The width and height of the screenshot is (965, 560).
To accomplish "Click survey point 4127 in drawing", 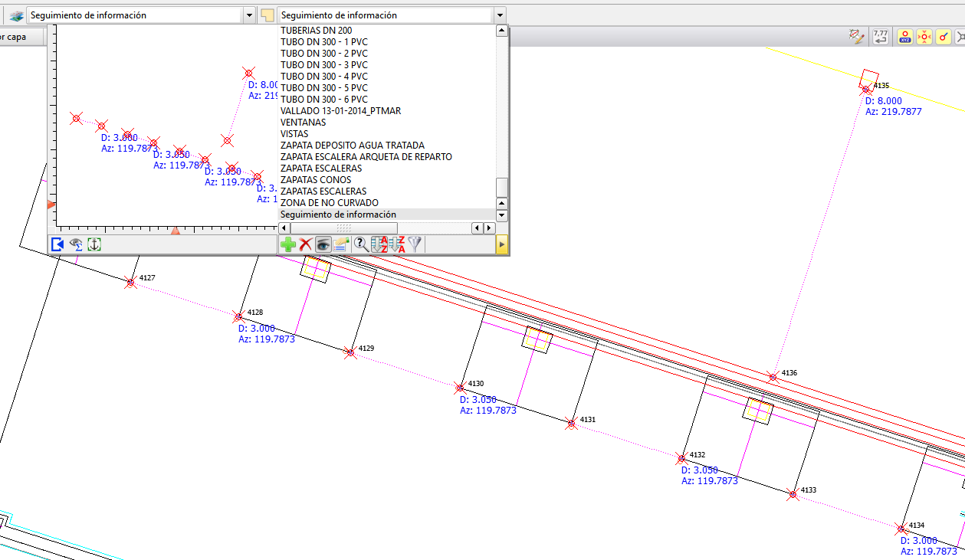I will point(131,282).
